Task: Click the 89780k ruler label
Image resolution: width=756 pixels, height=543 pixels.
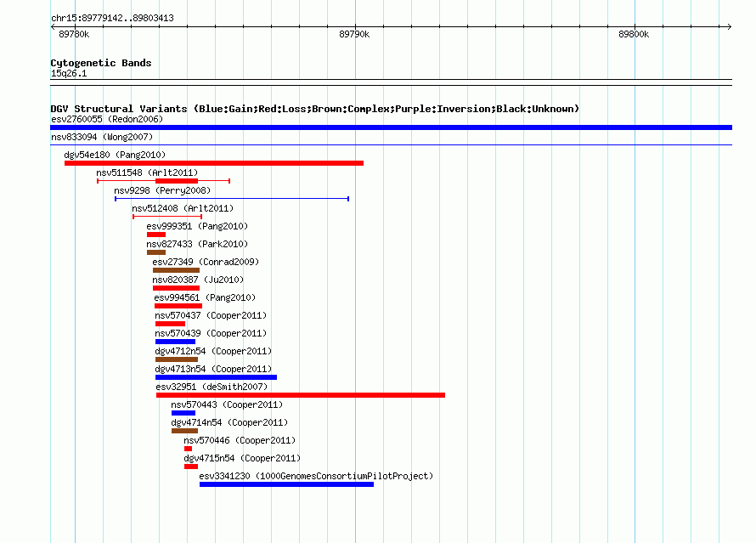Action: pyautogui.click(x=74, y=34)
